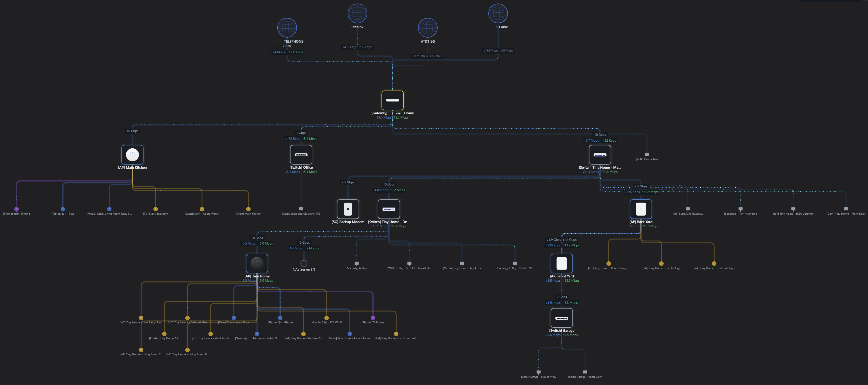Click the IoT Tiny Home - Living Room H... dot

pos(187,350)
